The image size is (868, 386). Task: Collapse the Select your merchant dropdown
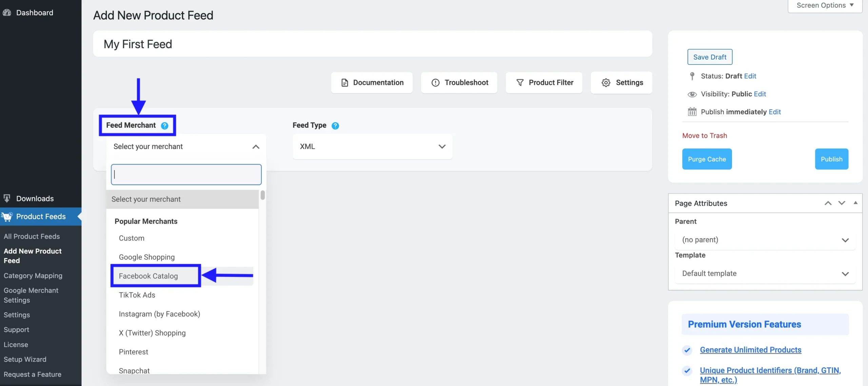tap(256, 147)
